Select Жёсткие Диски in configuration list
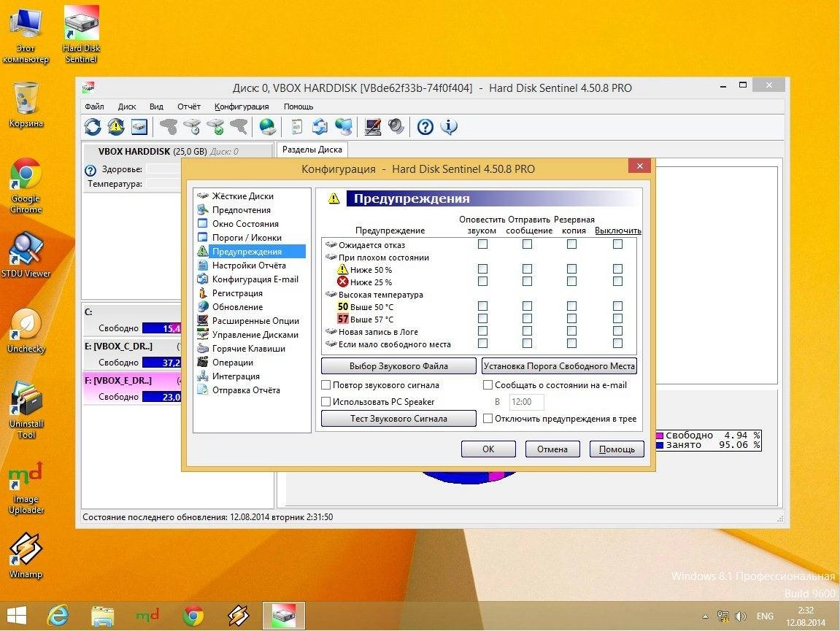 click(243, 196)
